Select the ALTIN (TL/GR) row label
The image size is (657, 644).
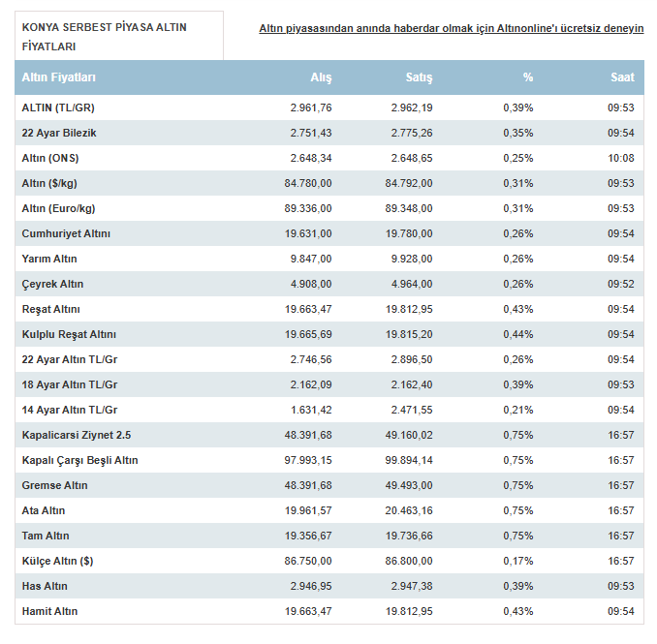(58, 108)
